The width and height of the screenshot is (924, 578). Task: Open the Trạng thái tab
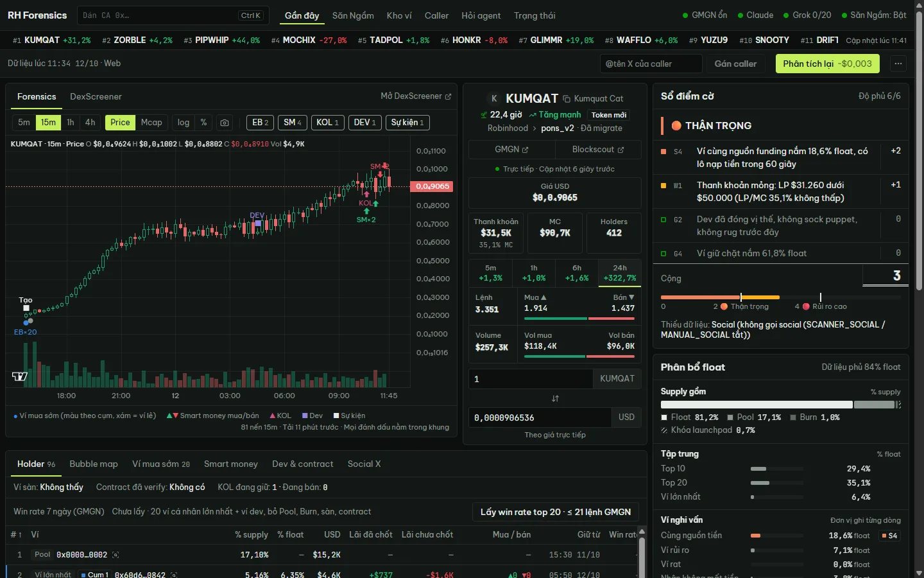click(535, 15)
